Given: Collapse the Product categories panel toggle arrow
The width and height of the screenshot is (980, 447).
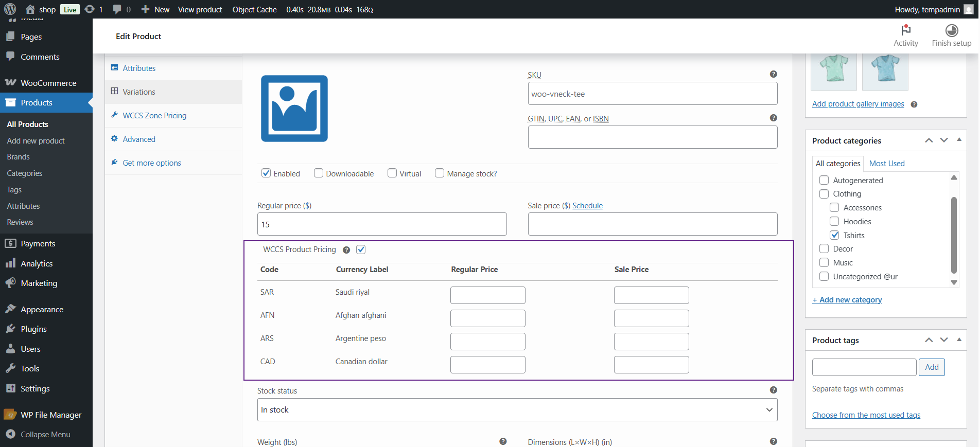Looking at the screenshot, I should pyautogui.click(x=959, y=140).
